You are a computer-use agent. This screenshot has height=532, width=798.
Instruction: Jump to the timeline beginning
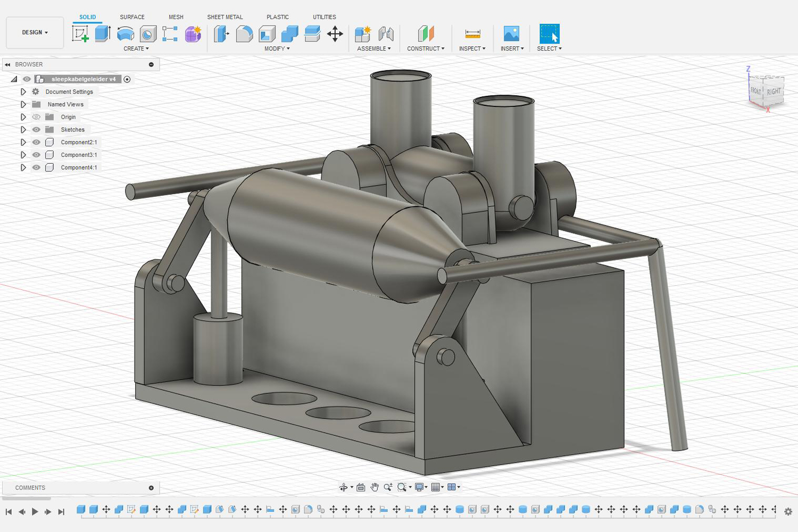(x=9, y=512)
